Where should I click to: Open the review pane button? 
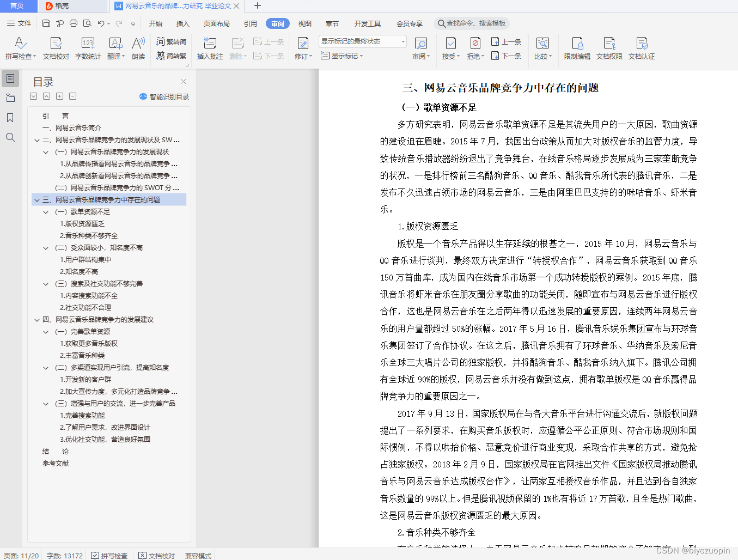[421, 48]
